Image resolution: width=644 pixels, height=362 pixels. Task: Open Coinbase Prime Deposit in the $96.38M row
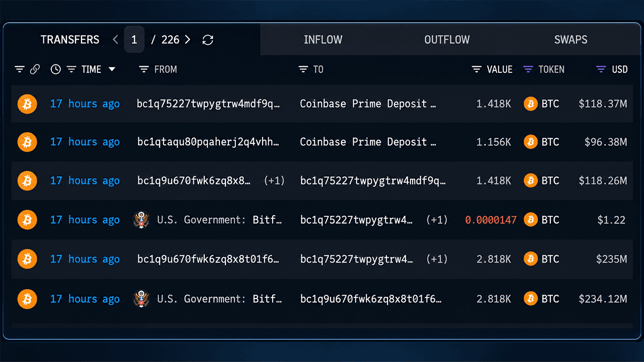368,142
